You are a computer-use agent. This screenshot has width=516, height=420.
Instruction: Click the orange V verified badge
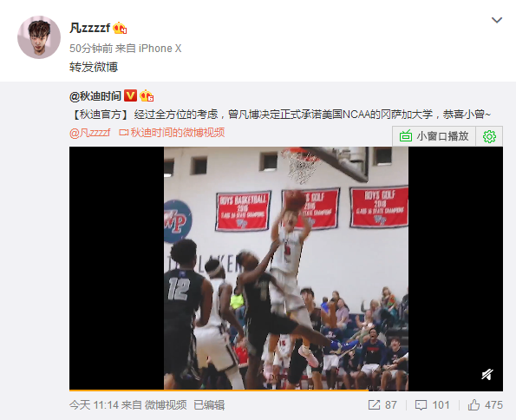(131, 95)
